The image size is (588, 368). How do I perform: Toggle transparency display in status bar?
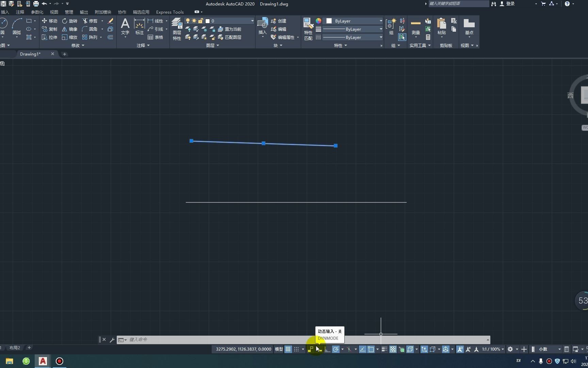coord(393,349)
